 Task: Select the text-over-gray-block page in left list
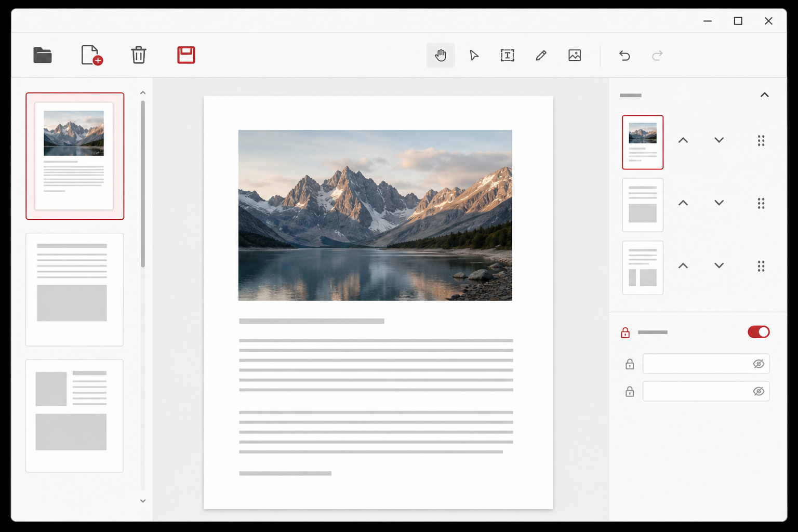(74, 289)
